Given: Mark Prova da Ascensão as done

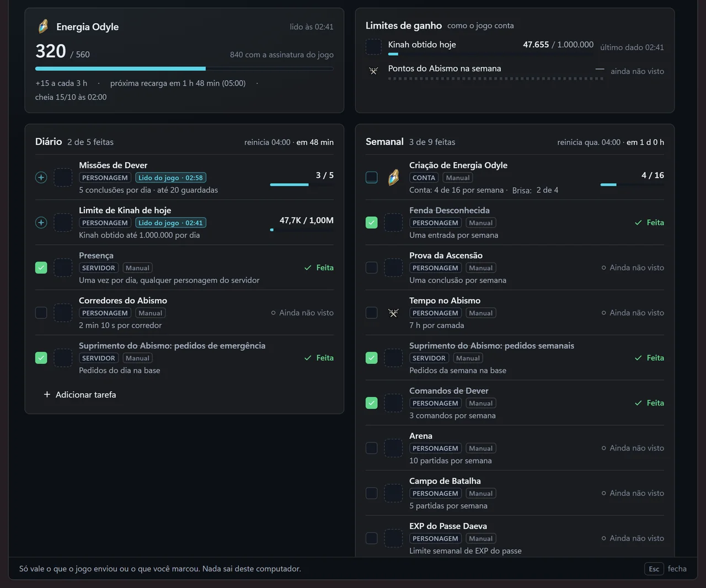Looking at the screenshot, I should (x=372, y=268).
